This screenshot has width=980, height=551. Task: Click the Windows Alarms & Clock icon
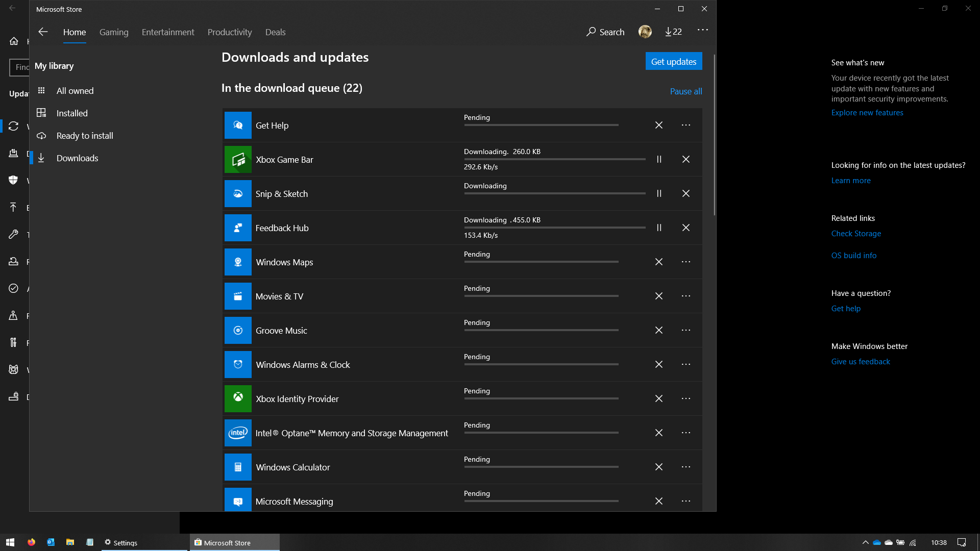tap(238, 364)
